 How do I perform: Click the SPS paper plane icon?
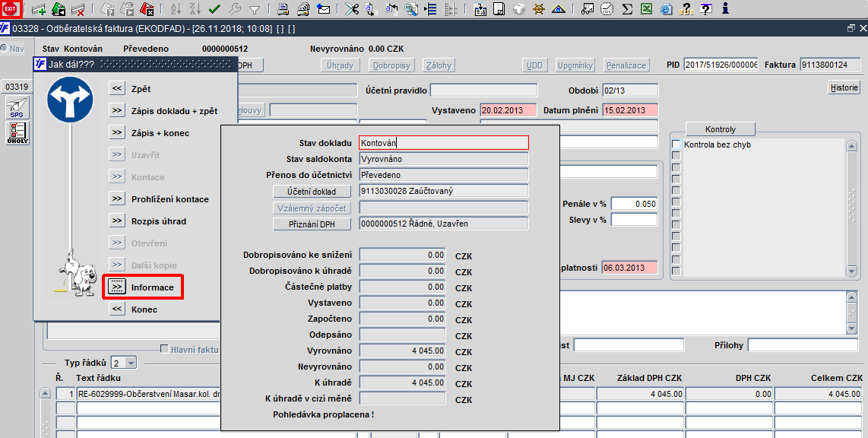pos(17,108)
